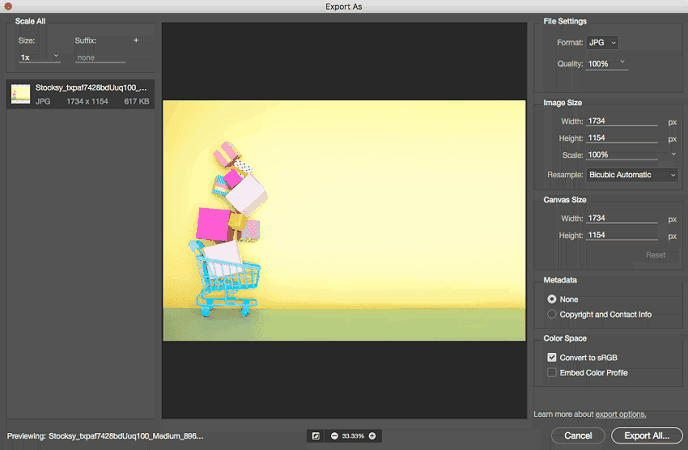This screenshot has height=450, width=688.
Task: Open the Size 1x scale dropdown
Action: pos(40,58)
